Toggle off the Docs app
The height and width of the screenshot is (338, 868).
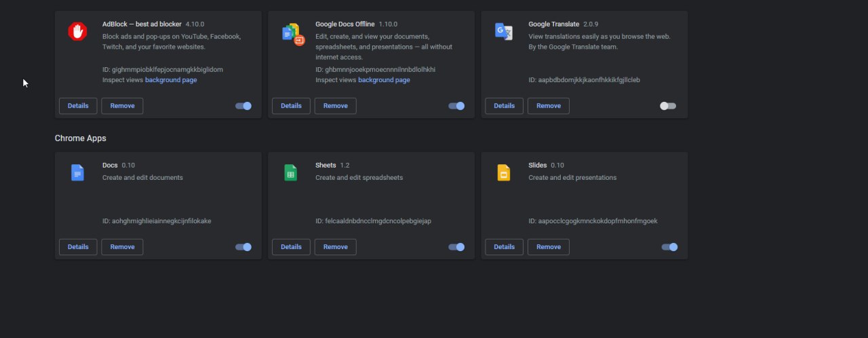[243, 247]
